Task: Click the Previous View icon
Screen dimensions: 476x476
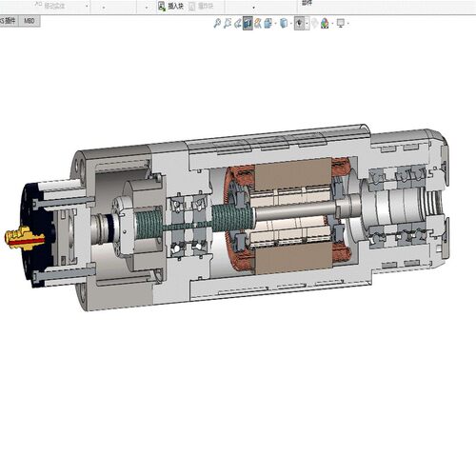Action: (x=237, y=23)
